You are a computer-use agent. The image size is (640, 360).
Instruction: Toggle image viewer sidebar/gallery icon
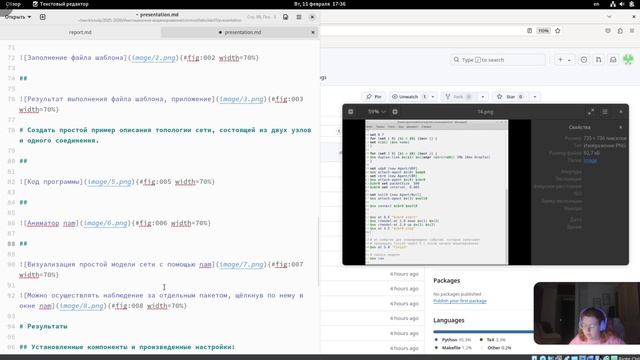[x=351, y=111]
